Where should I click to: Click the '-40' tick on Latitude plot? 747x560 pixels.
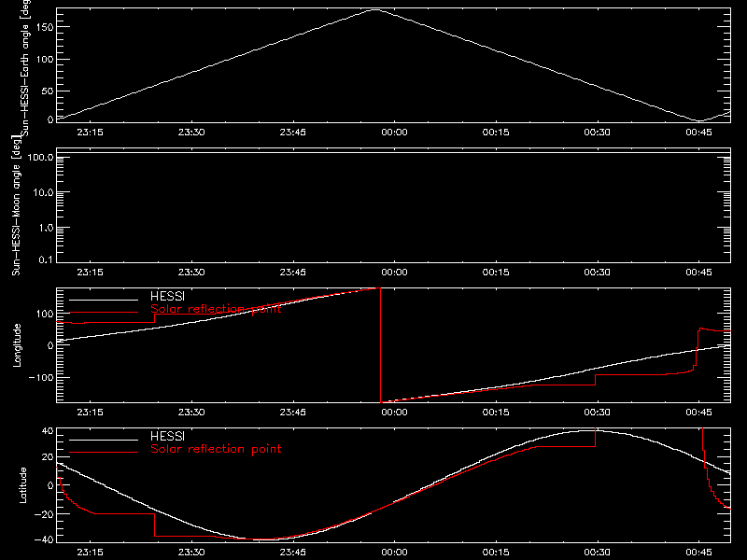[44, 539]
